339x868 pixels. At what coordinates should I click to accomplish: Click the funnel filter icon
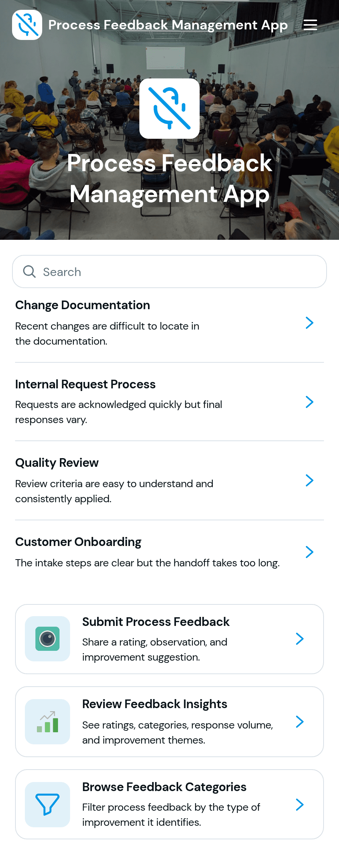pyautogui.click(x=47, y=805)
